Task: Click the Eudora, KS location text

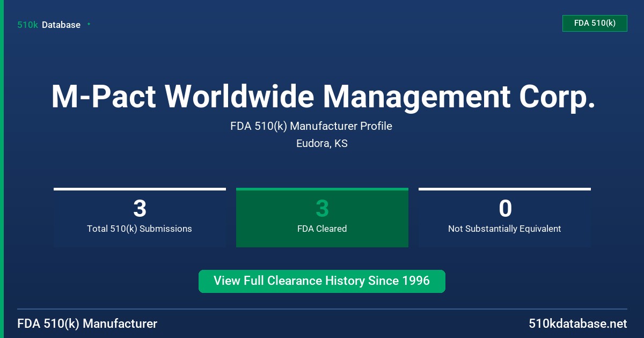Action: point(322,144)
